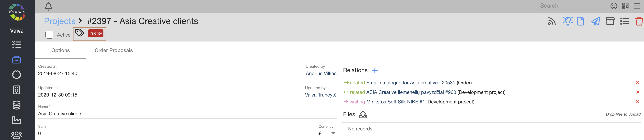Open the notifications bell
The width and height of the screenshot is (644, 140).
48,6
